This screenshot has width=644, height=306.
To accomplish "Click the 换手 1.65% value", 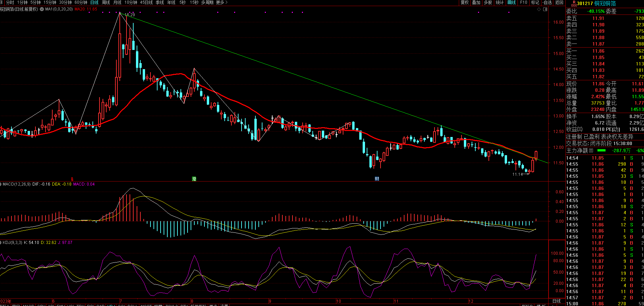I will pos(598,116).
